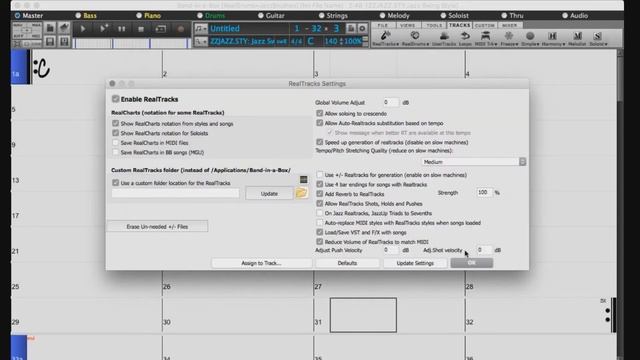Click the song settings gear icon by chorus count
Image resolution: width=640 pixels, height=360 pixels.
[x=362, y=29]
